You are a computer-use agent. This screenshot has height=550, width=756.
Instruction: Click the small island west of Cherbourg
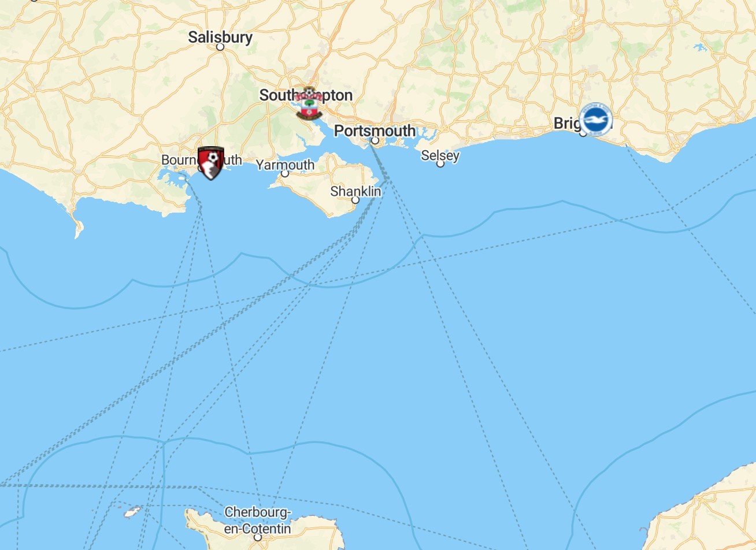[133, 512]
